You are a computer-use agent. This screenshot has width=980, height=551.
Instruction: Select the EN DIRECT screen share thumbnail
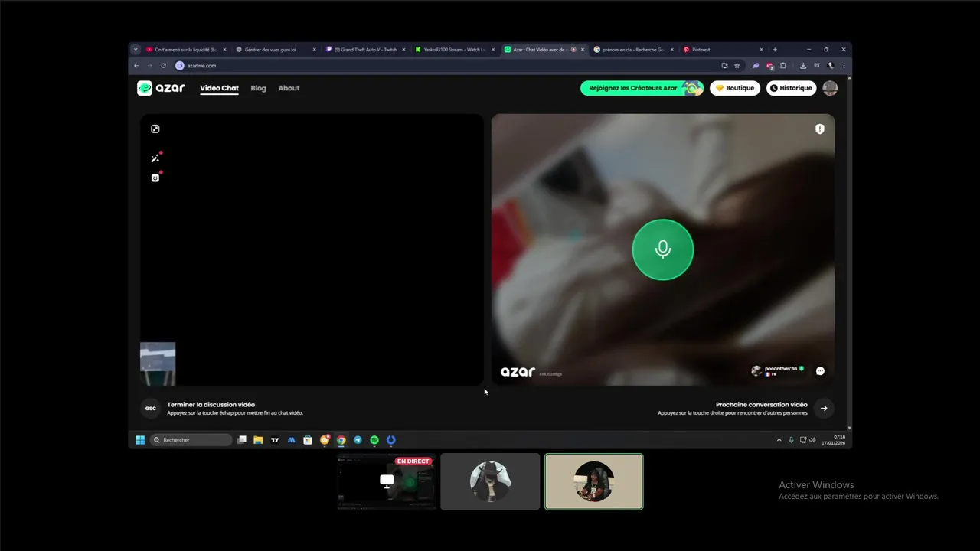click(x=387, y=481)
